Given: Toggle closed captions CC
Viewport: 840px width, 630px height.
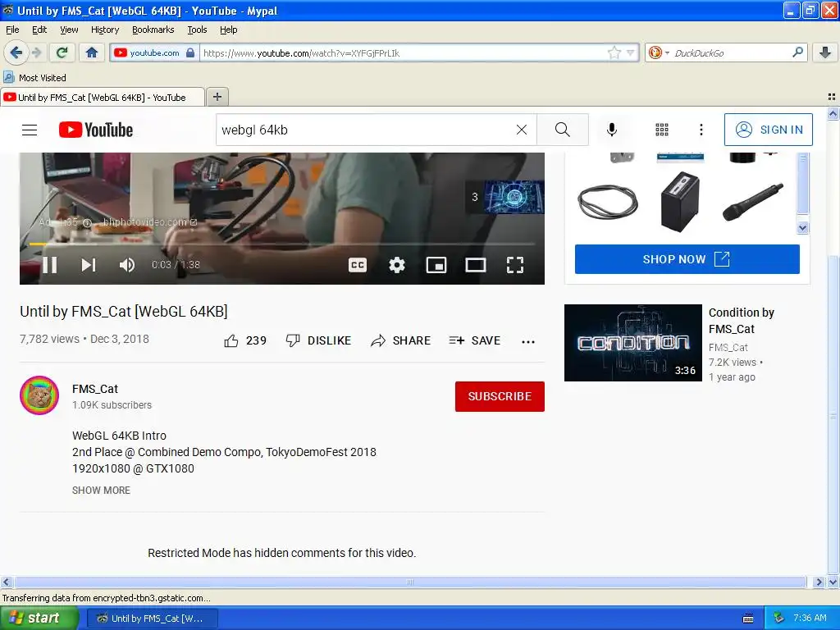Looking at the screenshot, I should pyautogui.click(x=358, y=265).
